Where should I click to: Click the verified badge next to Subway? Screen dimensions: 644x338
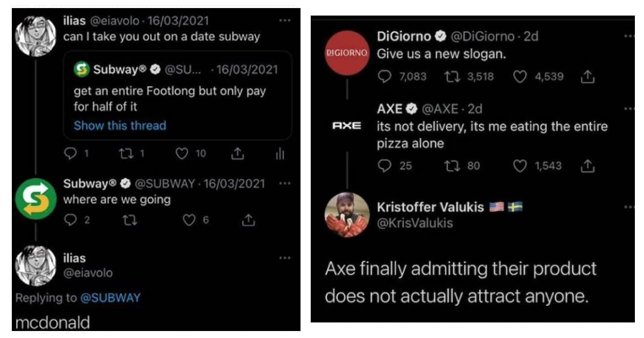point(126,183)
